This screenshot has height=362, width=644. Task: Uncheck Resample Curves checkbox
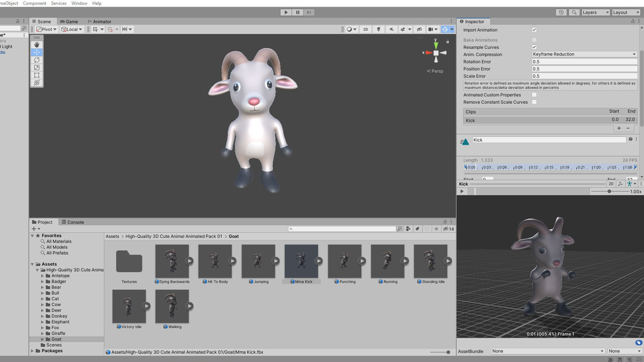(x=534, y=47)
